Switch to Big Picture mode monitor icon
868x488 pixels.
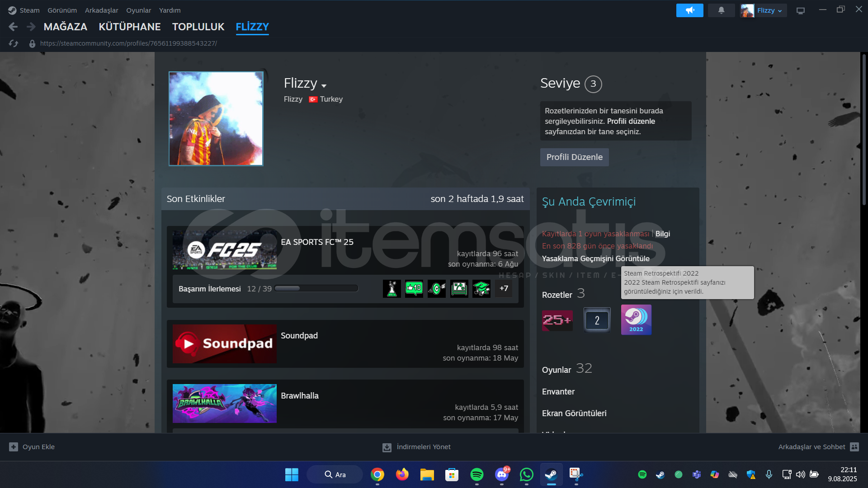point(801,10)
